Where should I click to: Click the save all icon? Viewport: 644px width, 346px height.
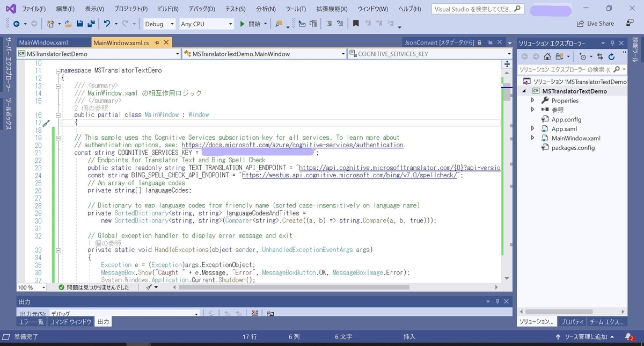[91, 24]
